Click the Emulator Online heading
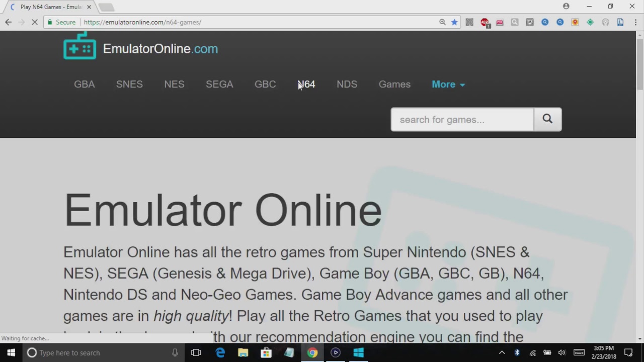 (x=223, y=211)
